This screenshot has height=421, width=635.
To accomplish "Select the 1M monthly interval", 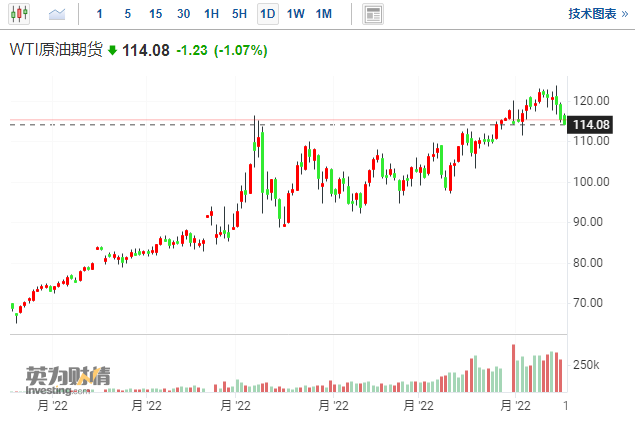I will pyautogui.click(x=324, y=14).
